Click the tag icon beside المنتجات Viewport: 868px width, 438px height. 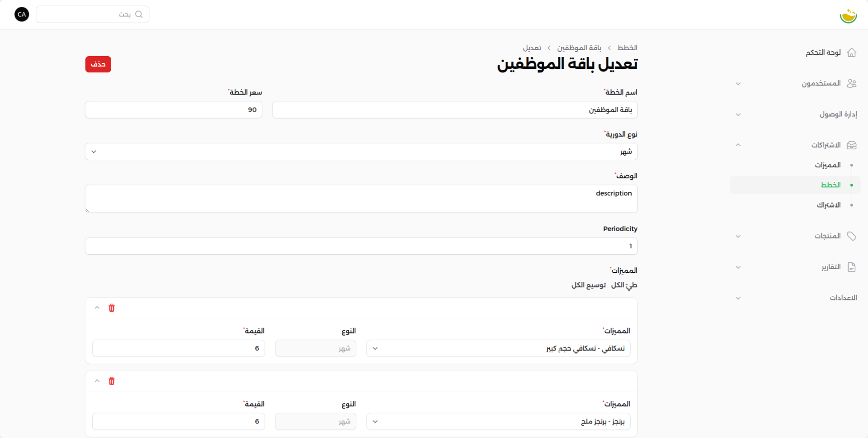[x=852, y=236]
